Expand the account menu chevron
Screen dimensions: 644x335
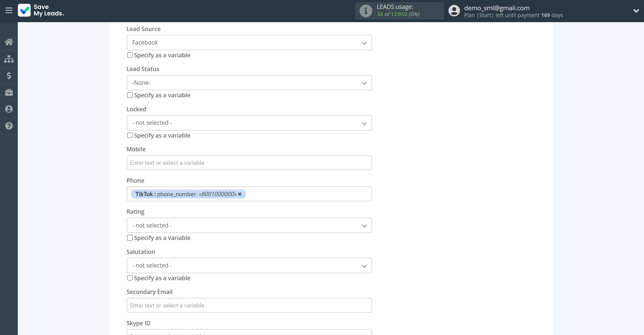(636, 11)
